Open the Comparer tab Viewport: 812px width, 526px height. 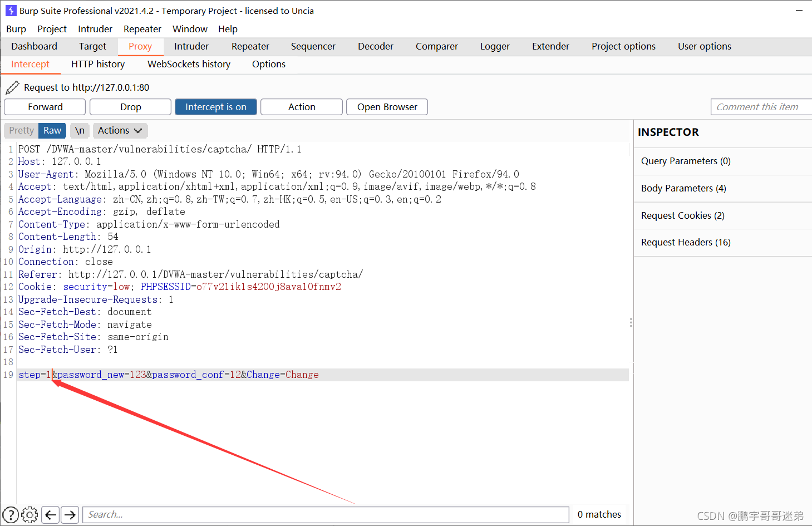437,46
